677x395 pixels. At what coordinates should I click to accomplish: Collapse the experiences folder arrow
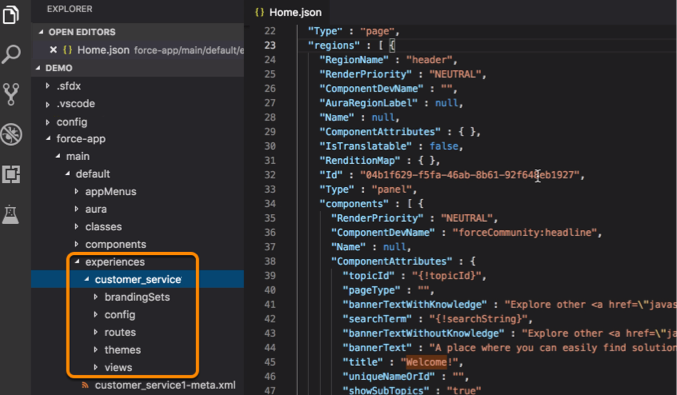[77, 262]
